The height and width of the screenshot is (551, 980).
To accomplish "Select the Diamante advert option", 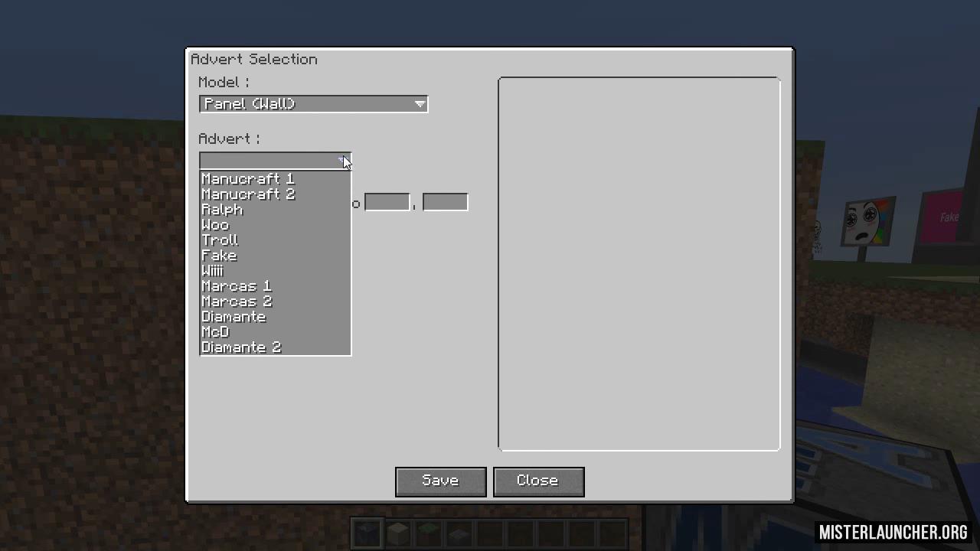I will (275, 317).
